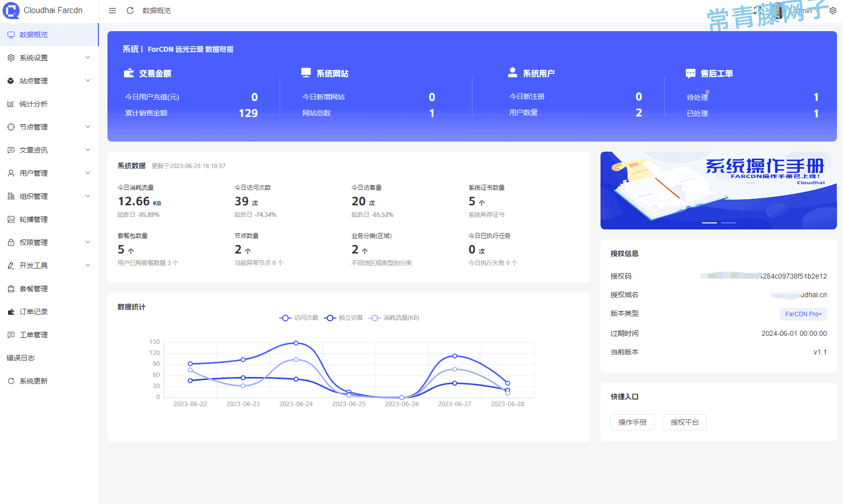The height and width of the screenshot is (504, 843).
Task: Click the 累计销售金额 value 129
Action: point(248,113)
